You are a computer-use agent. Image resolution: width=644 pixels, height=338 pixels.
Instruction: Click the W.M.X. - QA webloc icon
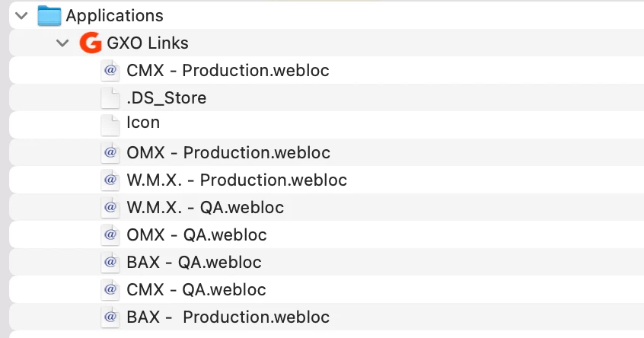coord(110,207)
